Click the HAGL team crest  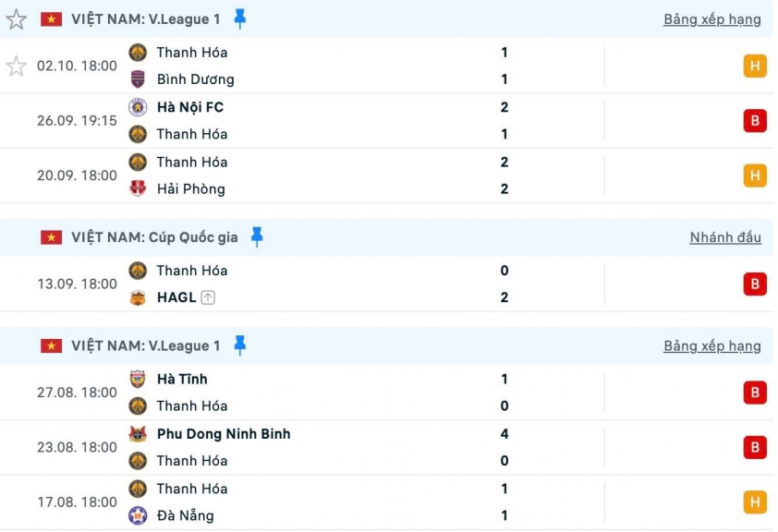tap(138, 297)
